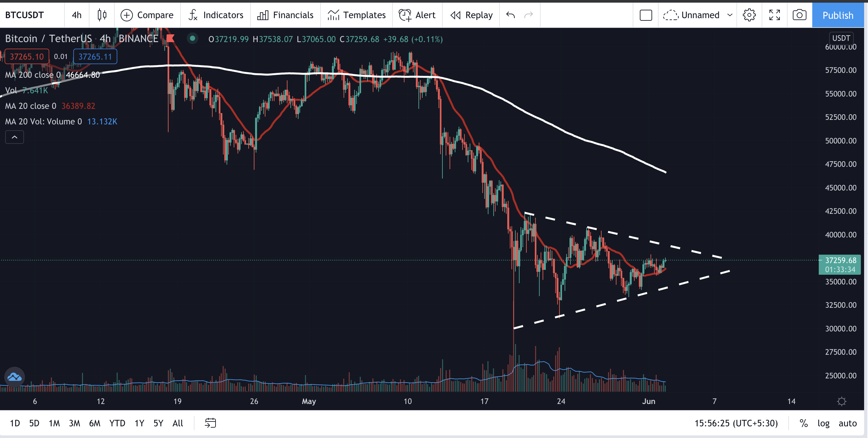Click the BTCUSDT symbol field
Viewport: 868px width, 438px height.
click(24, 15)
